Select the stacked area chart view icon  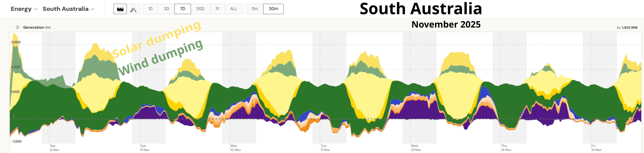click(x=120, y=9)
